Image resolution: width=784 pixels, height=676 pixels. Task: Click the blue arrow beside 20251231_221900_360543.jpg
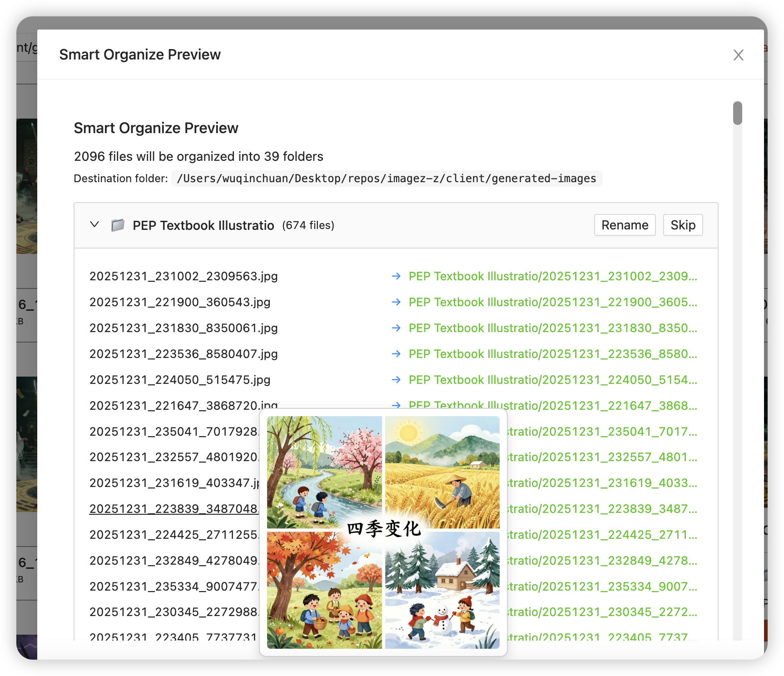pyautogui.click(x=396, y=302)
